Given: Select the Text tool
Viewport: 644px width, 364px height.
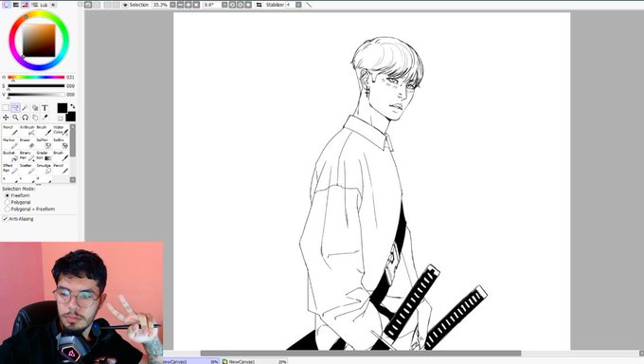Looking at the screenshot, I should pos(45,108).
